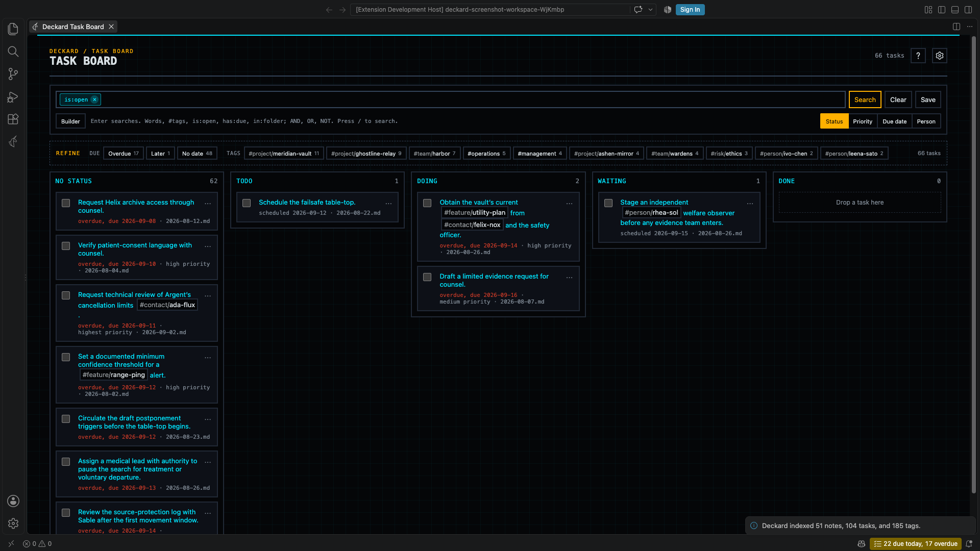Viewport: 980px width, 551px height.
Task: Go back in editor navigation history
Action: click(329, 10)
